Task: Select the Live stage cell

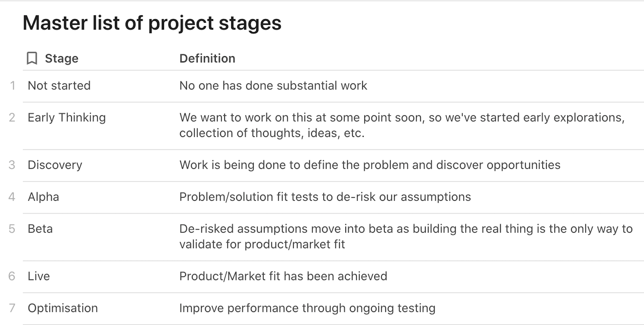Action: pos(39,276)
